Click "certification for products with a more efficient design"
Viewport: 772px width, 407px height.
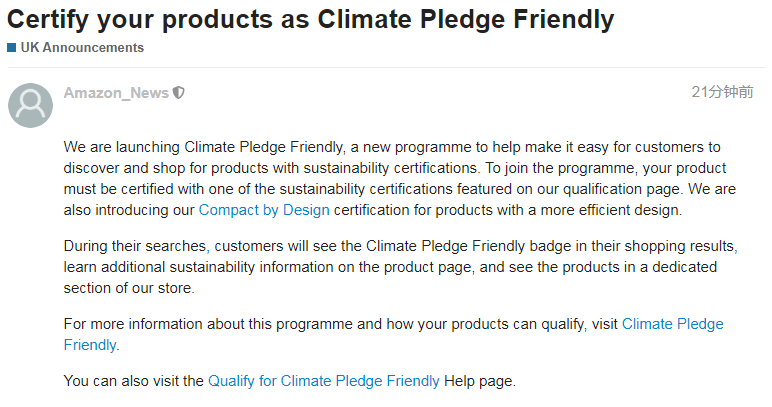click(x=508, y=210)
